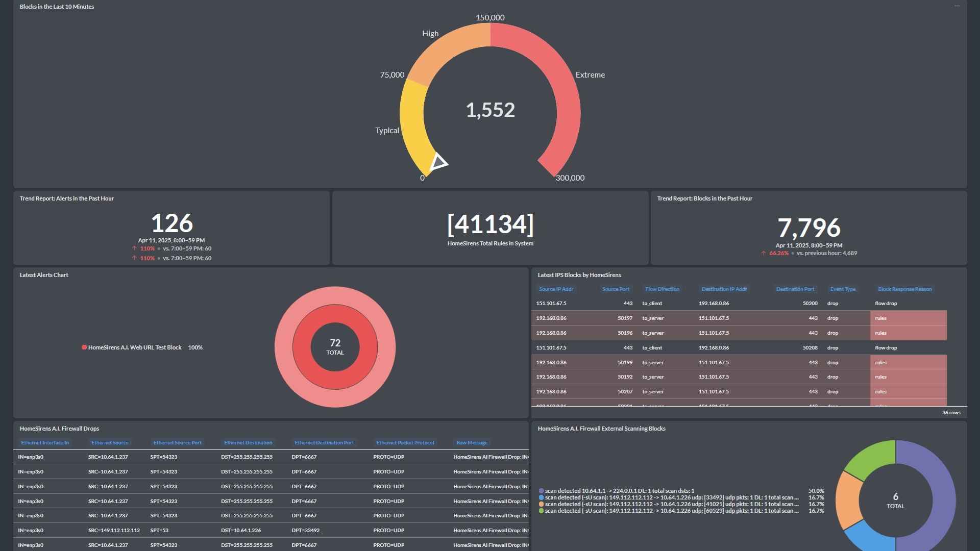Click the 72 TOTAL donut center
980x551 pixels.
(x=335, y=347)
